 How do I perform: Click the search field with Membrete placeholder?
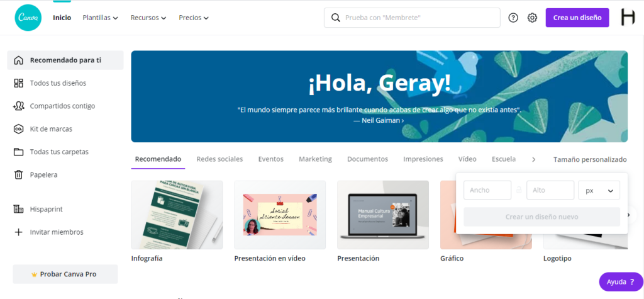pos(412,18)
